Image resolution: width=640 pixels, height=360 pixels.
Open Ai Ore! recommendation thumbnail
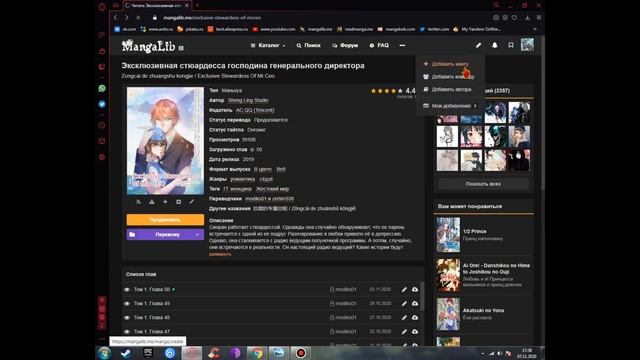click(448, 275)
